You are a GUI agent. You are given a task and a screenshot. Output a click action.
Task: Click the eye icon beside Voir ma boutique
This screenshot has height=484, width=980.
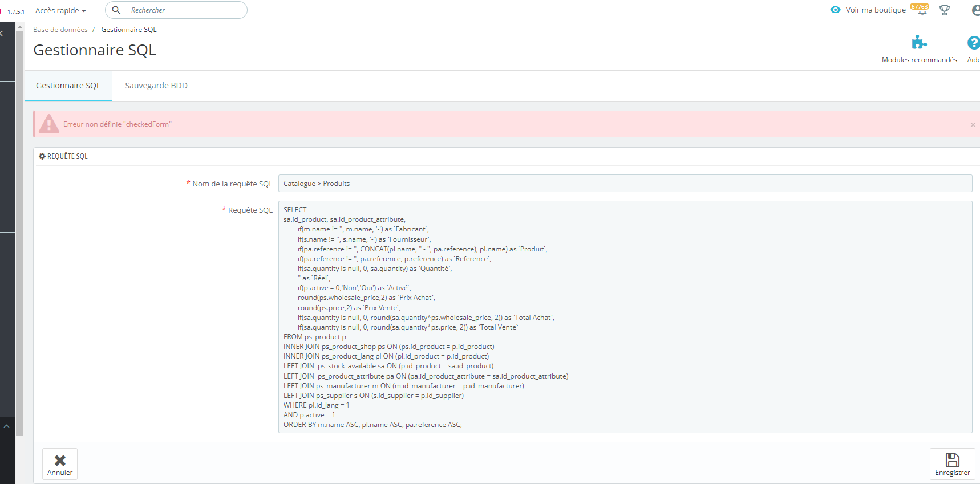(836, 10)
